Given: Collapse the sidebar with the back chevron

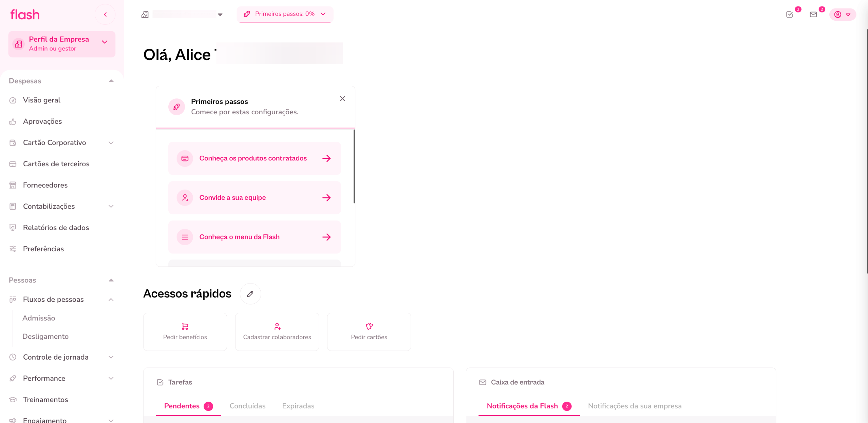Looking at the screenshot, I should (105, 14).
